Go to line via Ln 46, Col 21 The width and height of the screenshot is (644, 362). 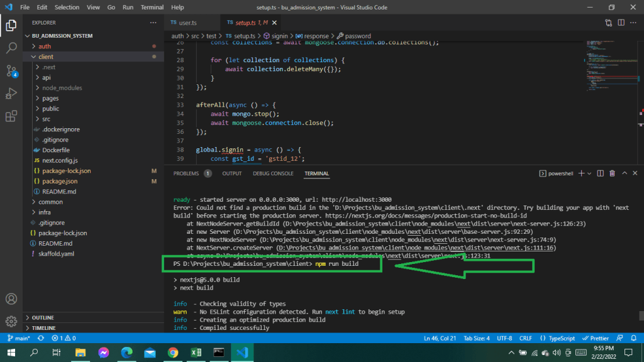click(x=440, y=338)
